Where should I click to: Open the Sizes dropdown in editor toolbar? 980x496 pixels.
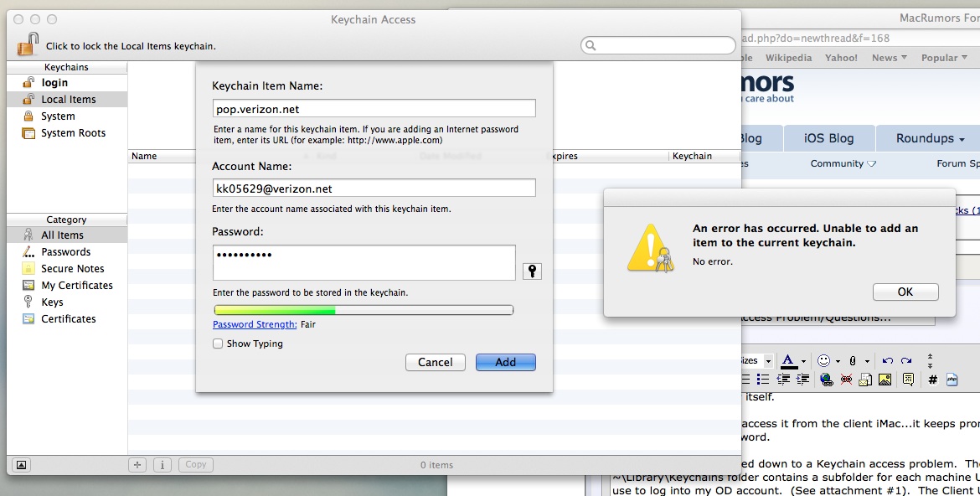(x=768, y=361)
